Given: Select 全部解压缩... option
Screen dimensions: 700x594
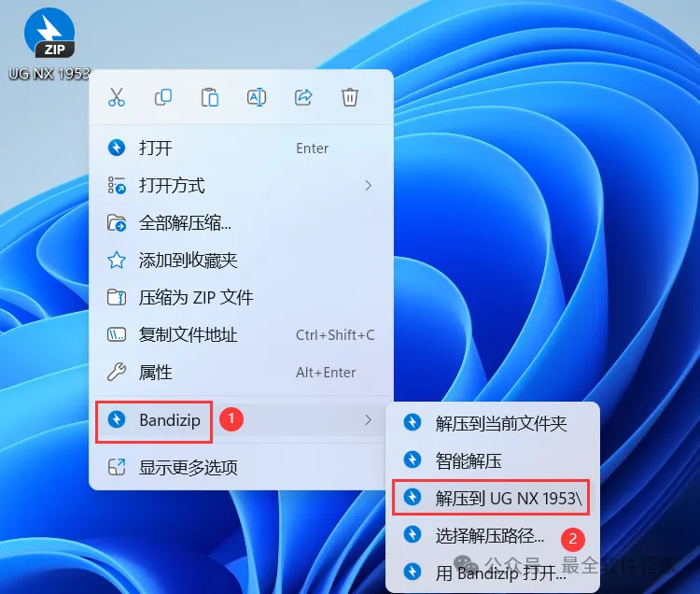Looking at the screenshot, I should coord(241,222).
